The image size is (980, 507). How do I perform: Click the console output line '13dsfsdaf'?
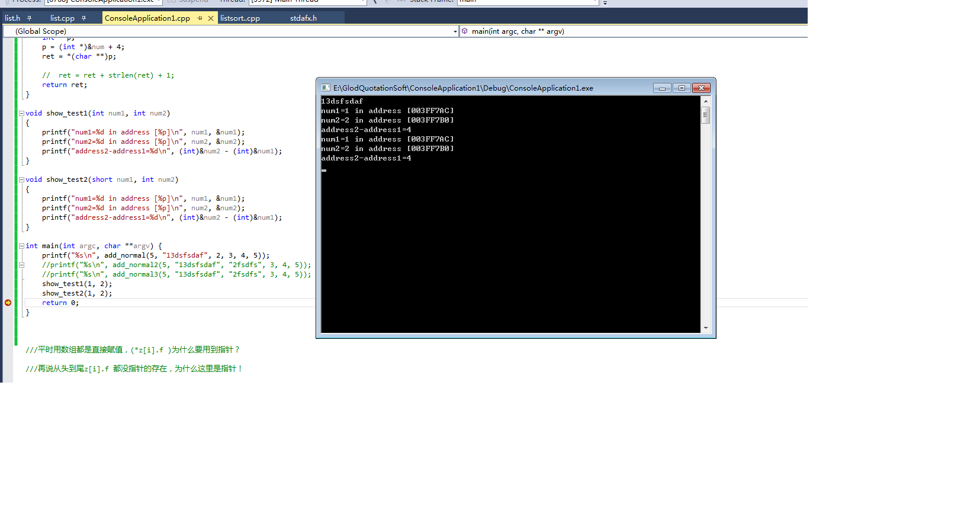[342, 101]
